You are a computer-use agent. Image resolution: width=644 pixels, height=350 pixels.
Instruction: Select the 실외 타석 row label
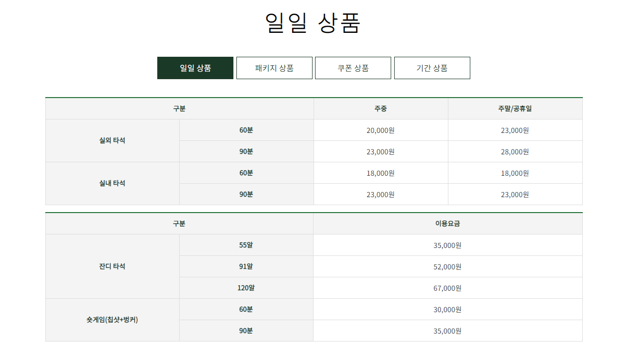(x=112, y=141)
